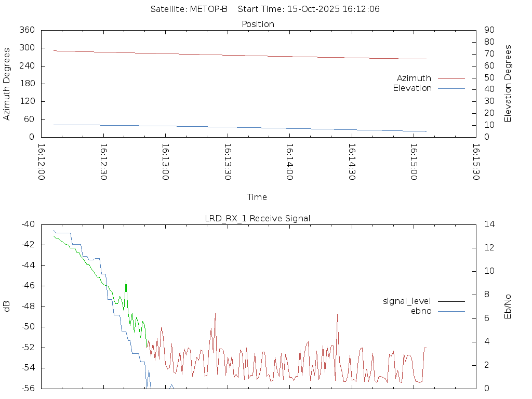This screenshot has width=532, height=399.
Task: Click the Satellite METOP-B header text
Action: click(189, 9)
